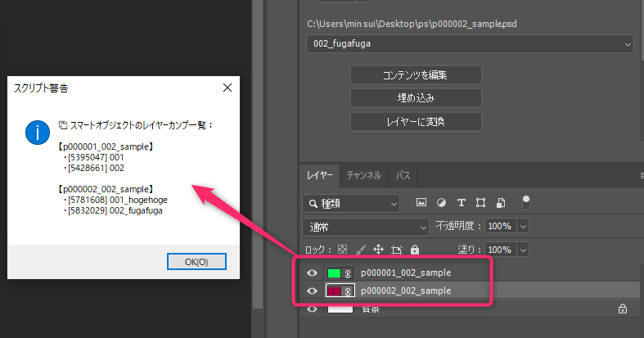
Task: Click the lock position move icon
Action: coord(378,249)
